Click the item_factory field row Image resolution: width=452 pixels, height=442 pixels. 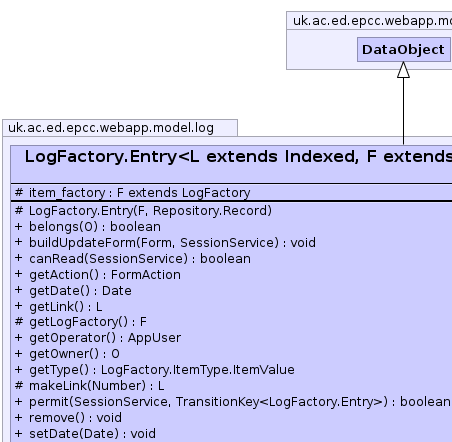tap(232, 193)
